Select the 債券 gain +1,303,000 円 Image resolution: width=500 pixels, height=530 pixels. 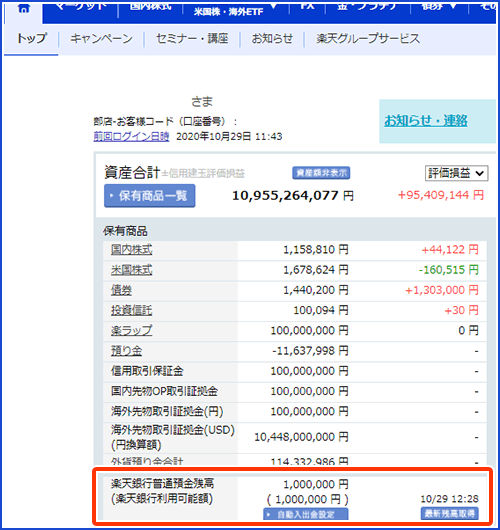click(442, 290)
